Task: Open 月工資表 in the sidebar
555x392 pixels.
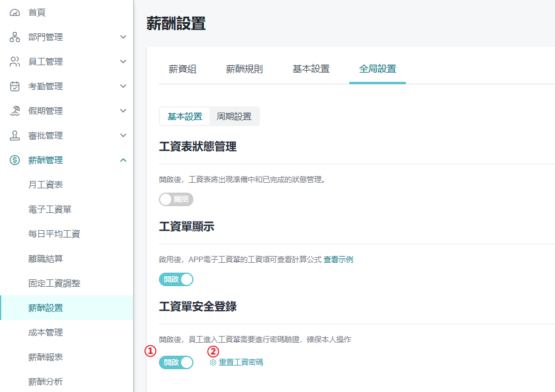Action: pyautogui.click(x=46, y=185)
